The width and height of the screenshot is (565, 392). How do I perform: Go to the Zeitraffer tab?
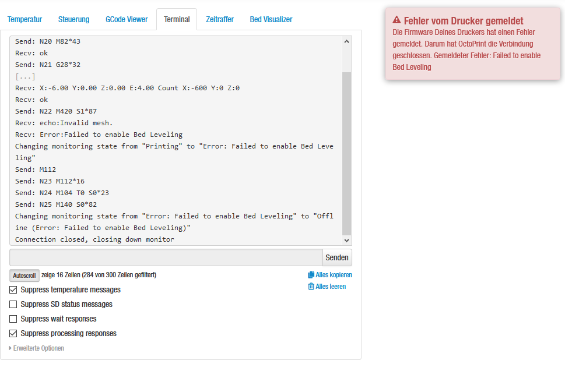click(220, 19)
